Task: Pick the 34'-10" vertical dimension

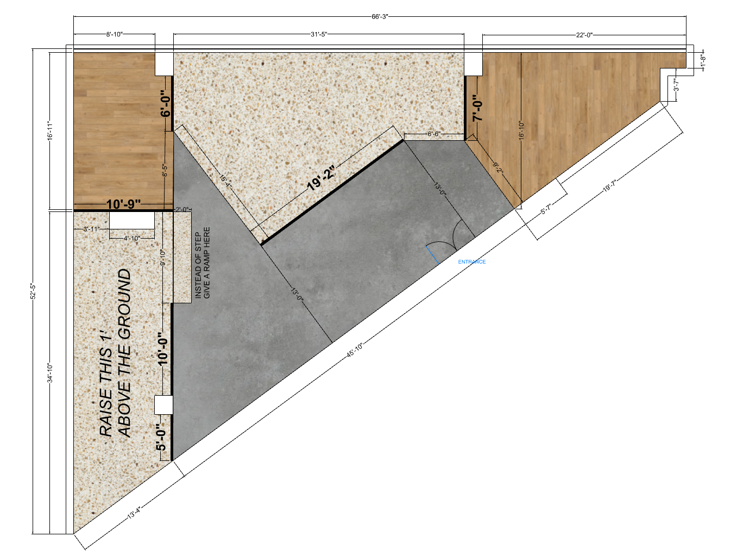Action: (49, 373)
